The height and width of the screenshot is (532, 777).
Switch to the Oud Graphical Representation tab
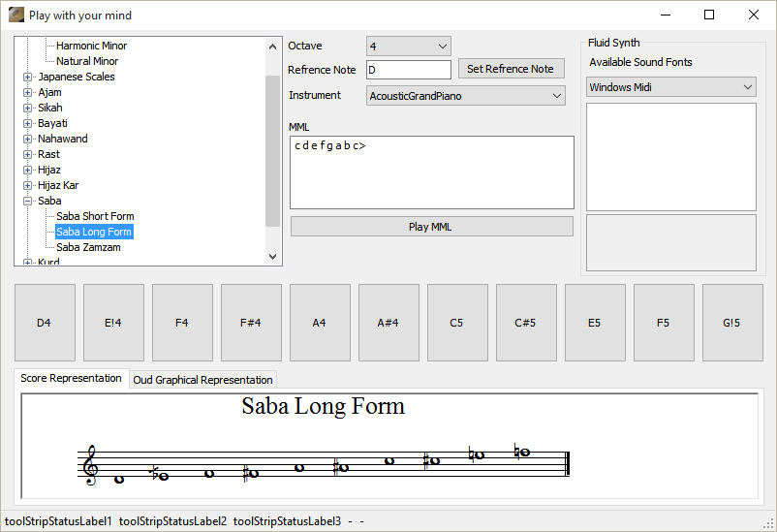202,380
